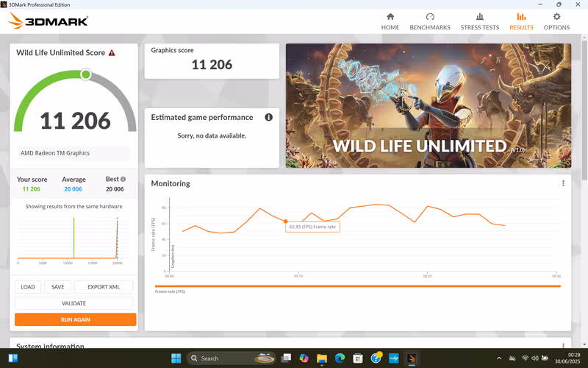Validate the result online
The width and height of the screenshot is (588, 368).
click(x=73, y=303)
